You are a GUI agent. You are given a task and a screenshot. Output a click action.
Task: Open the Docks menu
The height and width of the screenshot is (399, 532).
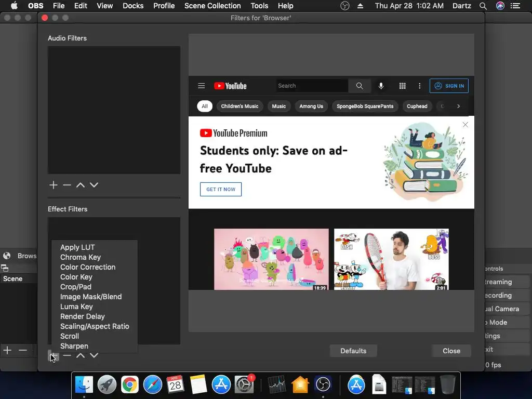[x=133, y=6]
